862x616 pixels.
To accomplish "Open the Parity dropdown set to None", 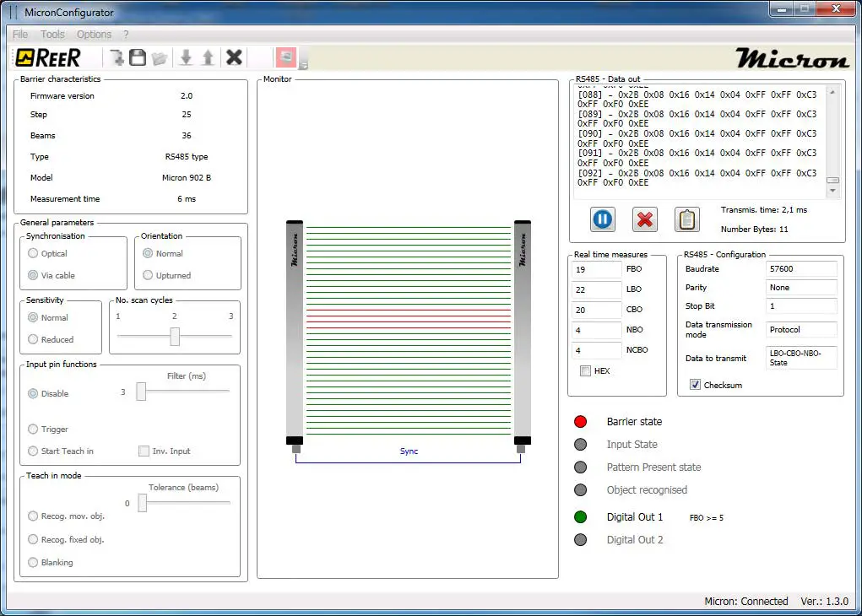I will coord(800,287).
